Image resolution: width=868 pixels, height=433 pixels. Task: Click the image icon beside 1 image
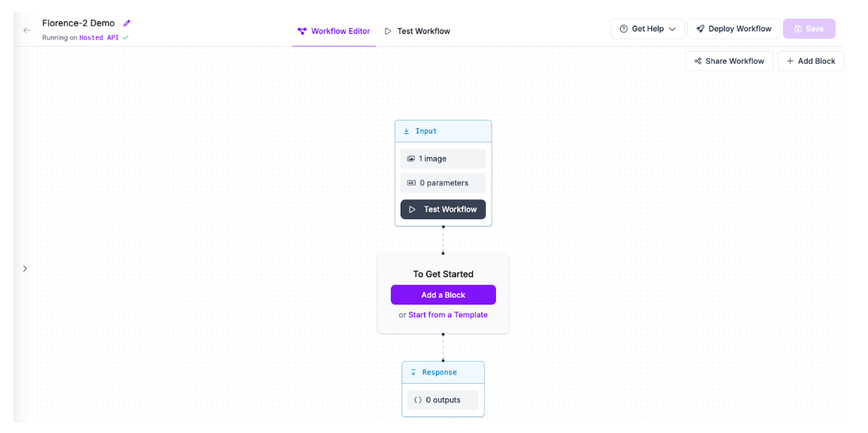point(411,159)
